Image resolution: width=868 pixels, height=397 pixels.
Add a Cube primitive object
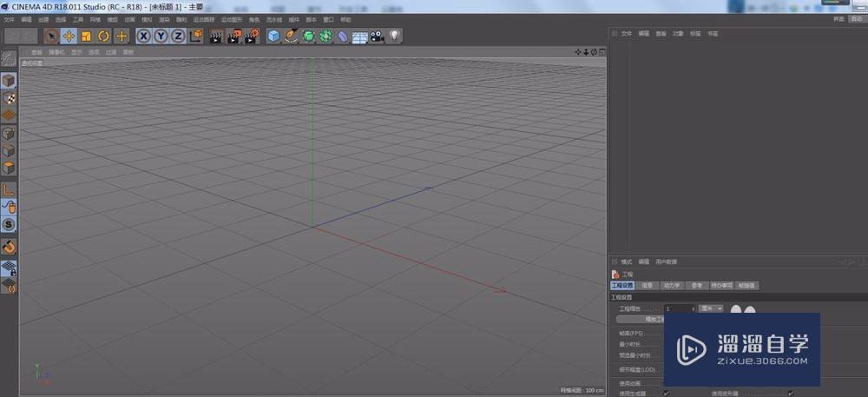pos(274,36)
